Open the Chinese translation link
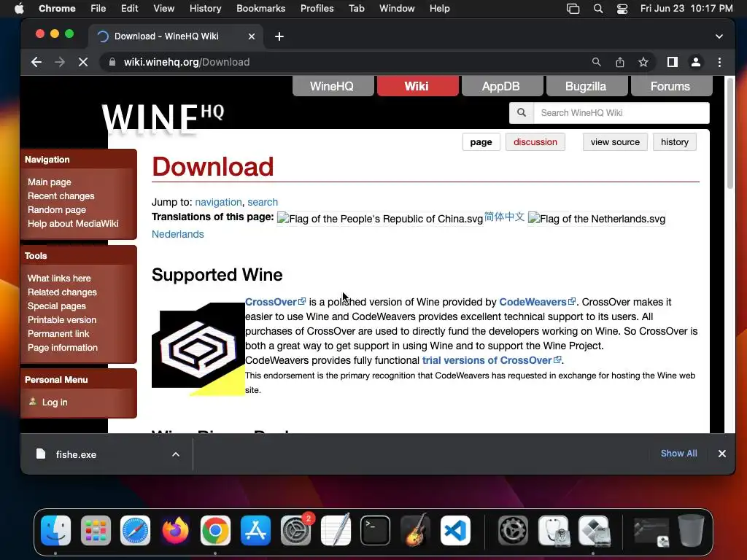Image resolution: width=747 pixels, height=560 pixels. click(504, 217)
